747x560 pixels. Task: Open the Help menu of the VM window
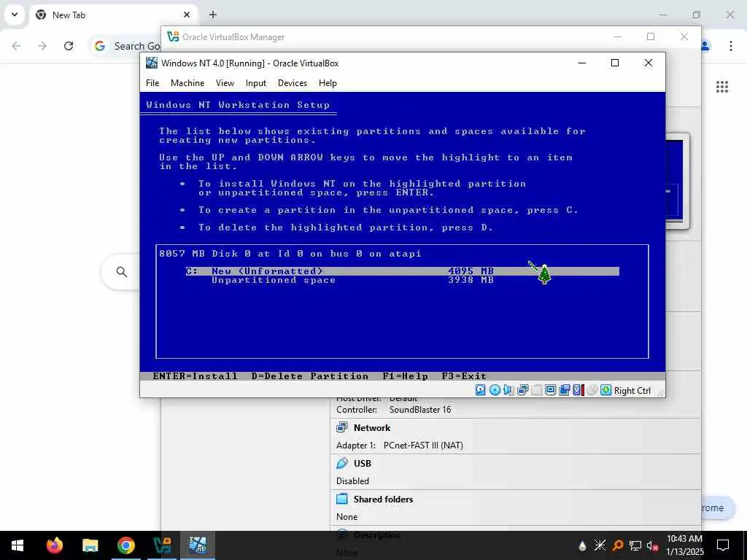coord(328,83)
